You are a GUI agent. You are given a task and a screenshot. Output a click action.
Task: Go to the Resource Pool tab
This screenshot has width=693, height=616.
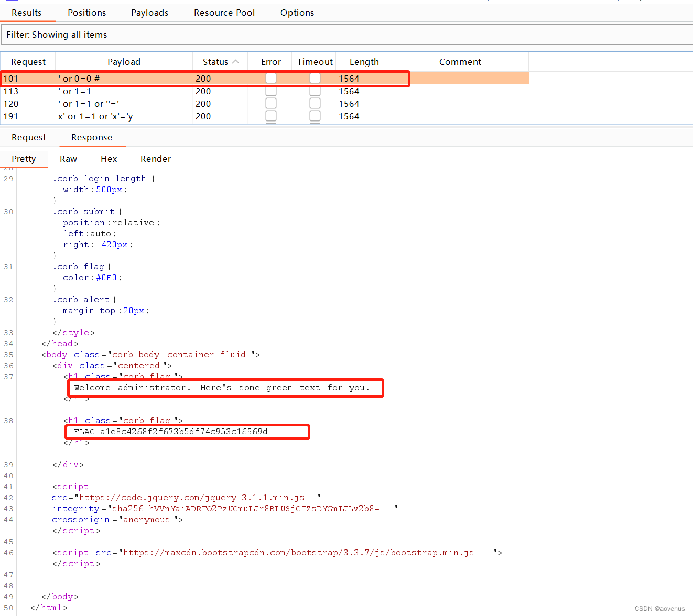pos(224,13)
